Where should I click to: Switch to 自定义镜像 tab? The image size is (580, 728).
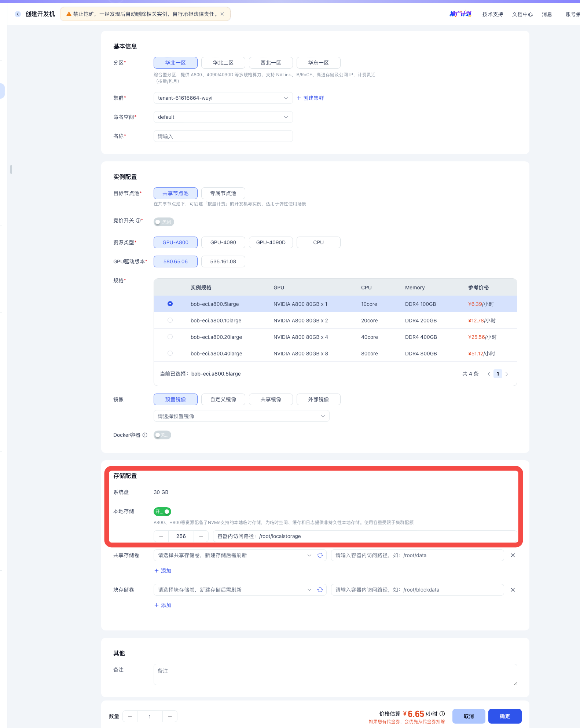click(x=223, y=399)
